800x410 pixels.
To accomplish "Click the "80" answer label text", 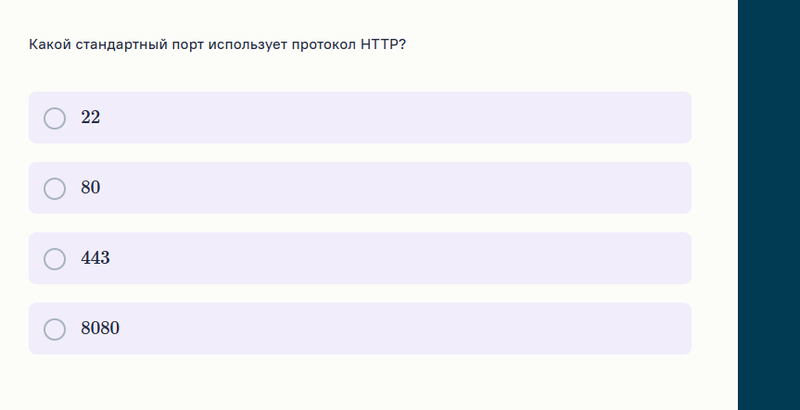I will 91,188.
